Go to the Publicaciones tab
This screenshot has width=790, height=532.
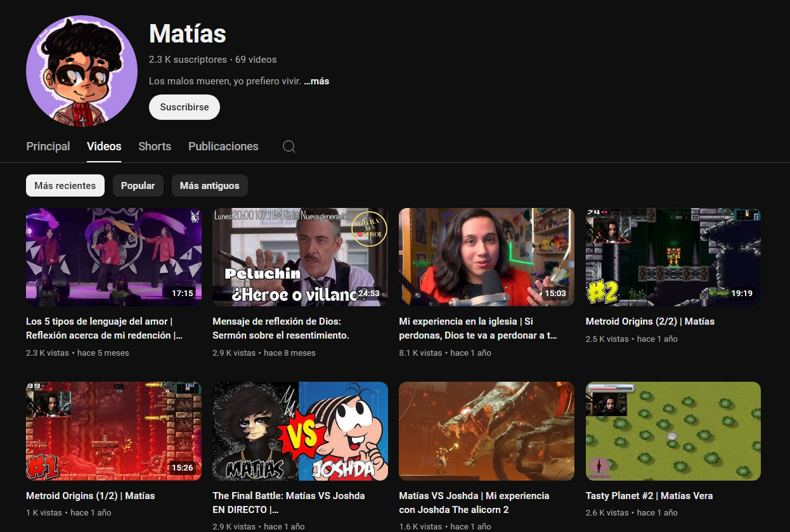click(223, 146)
